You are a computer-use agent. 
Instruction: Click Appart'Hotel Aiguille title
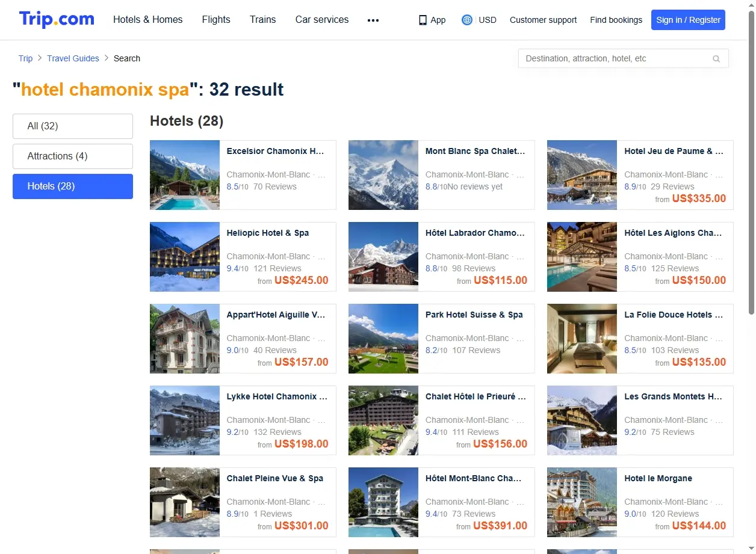tap(276, 315)
